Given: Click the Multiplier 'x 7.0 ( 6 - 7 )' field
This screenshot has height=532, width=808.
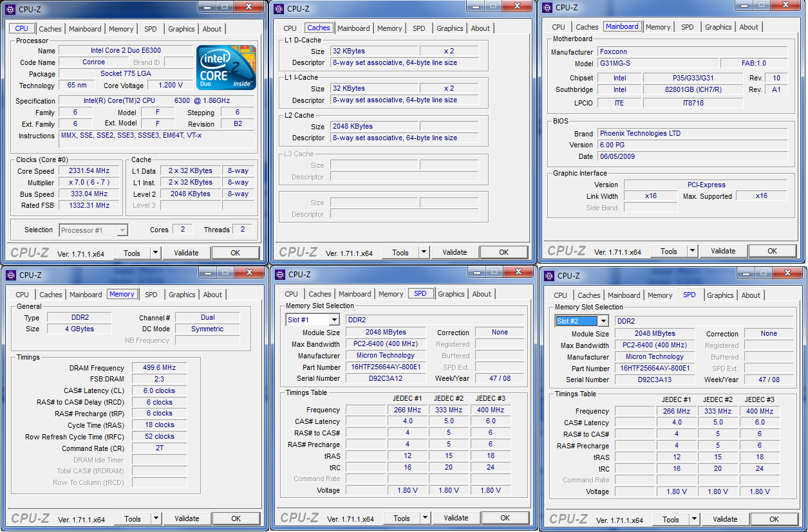Looking at the screenshot, I should point(89,183).
